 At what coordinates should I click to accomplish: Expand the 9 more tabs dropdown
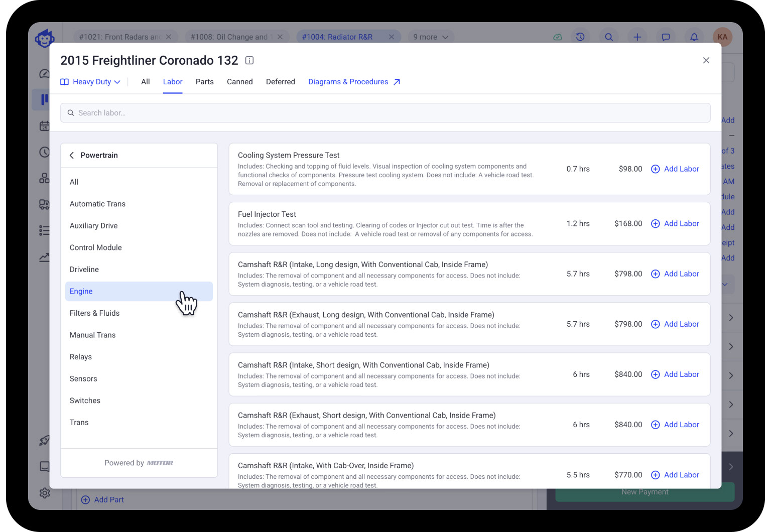click(x=431, y=37)
